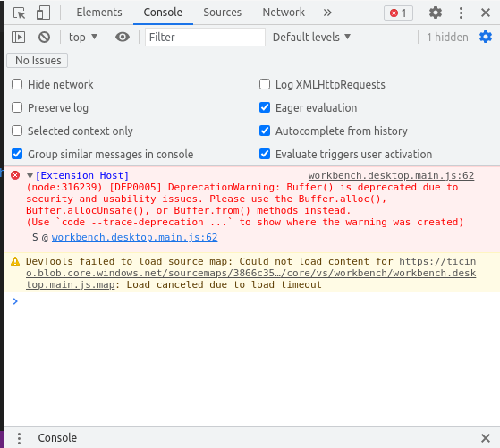Collapse the Extension Host error message triangle
Image resolution: width=500 pixels, height=448 pixels.
click(x=30, y=175)
